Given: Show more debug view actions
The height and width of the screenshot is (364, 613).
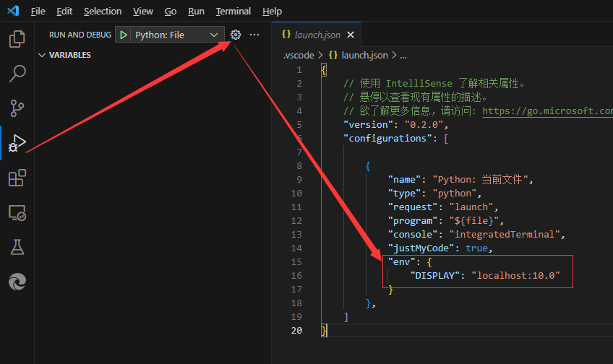Looking at the screenshot, I should pyautogui.click(x=254, y=35).
